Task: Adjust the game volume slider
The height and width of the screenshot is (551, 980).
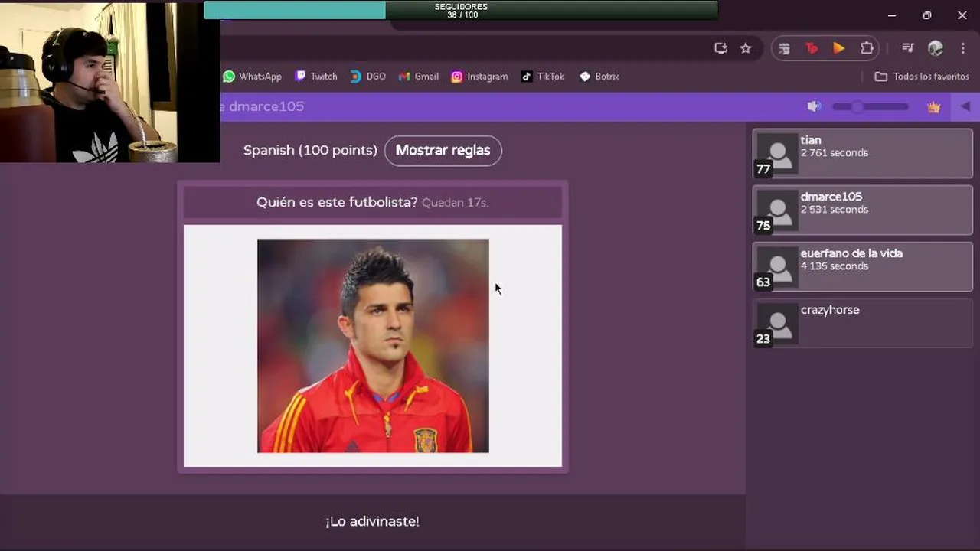Action: [x=871, y=106]
